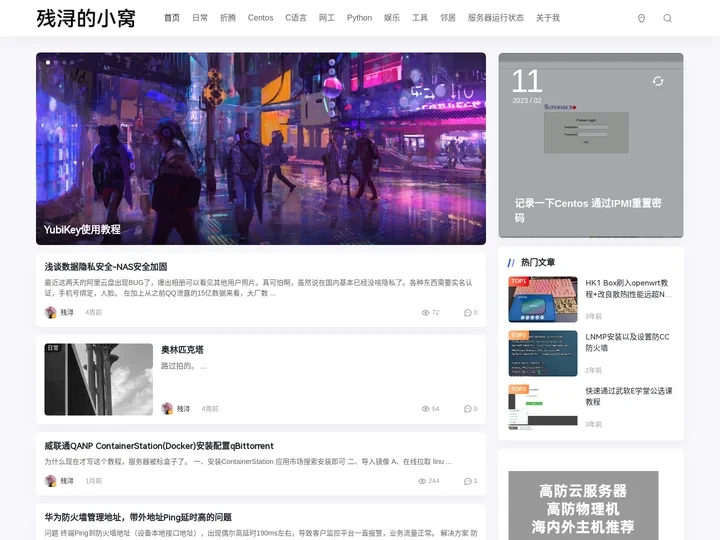This screenshot has height=540, width=720.
Task: Open the 折腾 menu item
Action: (x=228, y=18)
